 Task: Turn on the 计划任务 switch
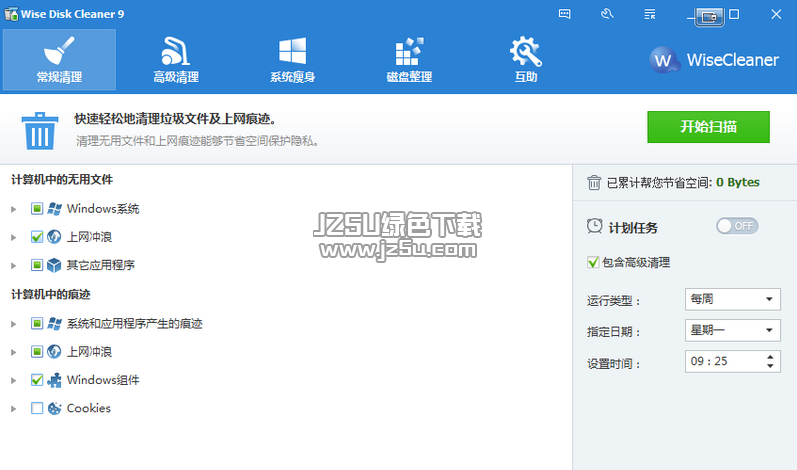(737, 226)
